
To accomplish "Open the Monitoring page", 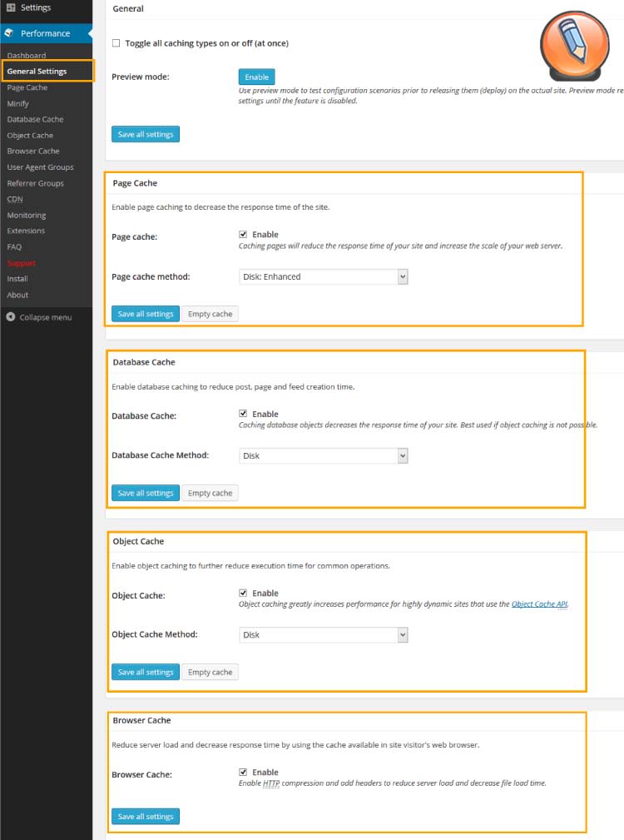I will [27, 215].
